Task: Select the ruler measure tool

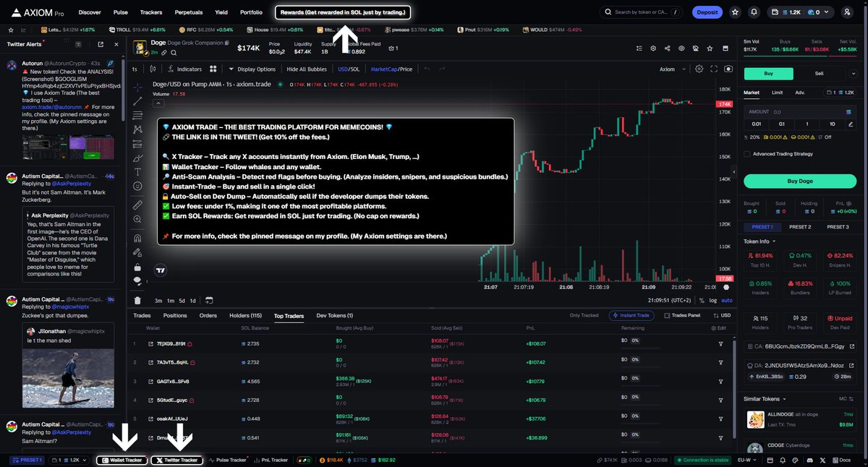Action: [x=137, y=205]
